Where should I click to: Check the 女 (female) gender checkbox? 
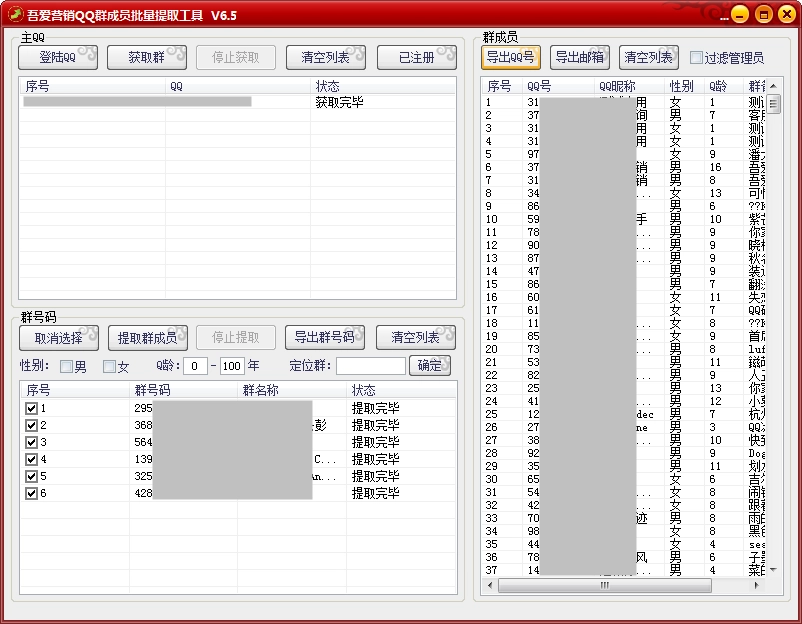tap(106, 366)
